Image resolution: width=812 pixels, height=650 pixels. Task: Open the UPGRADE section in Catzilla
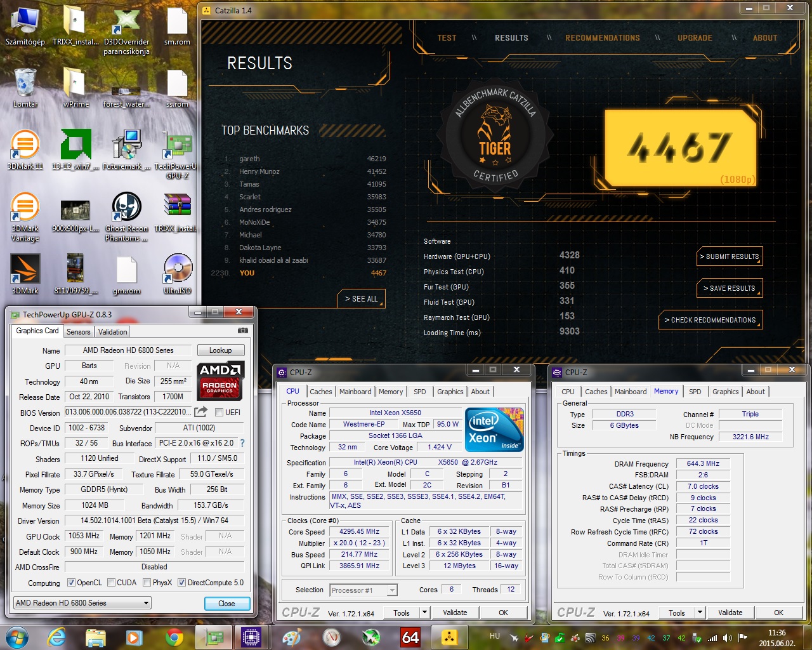pos(695,38)
